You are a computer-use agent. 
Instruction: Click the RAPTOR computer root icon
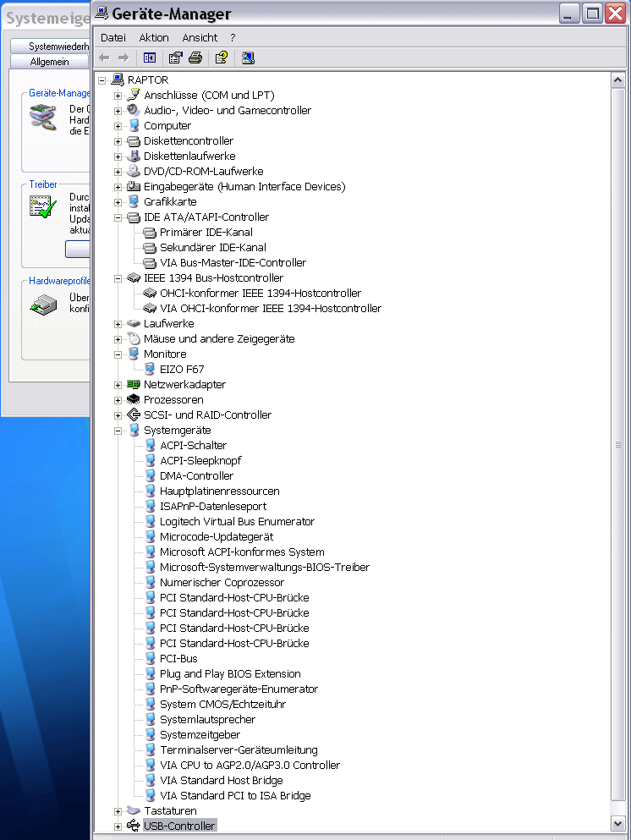click(118, 80)
